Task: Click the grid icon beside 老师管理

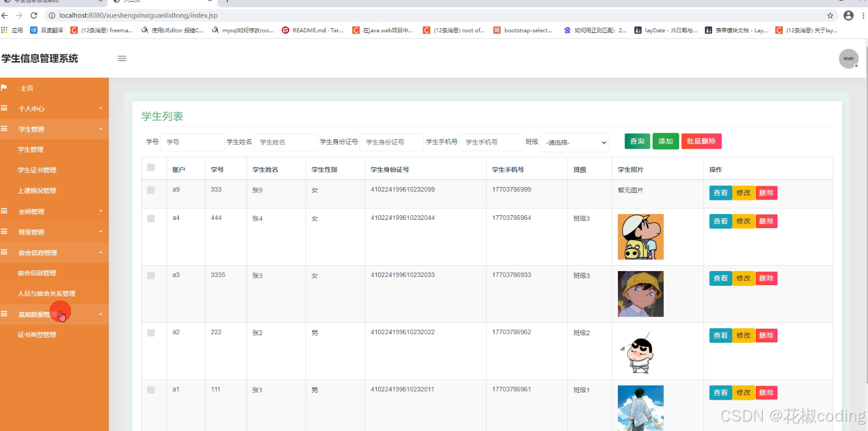Action: 4,211
